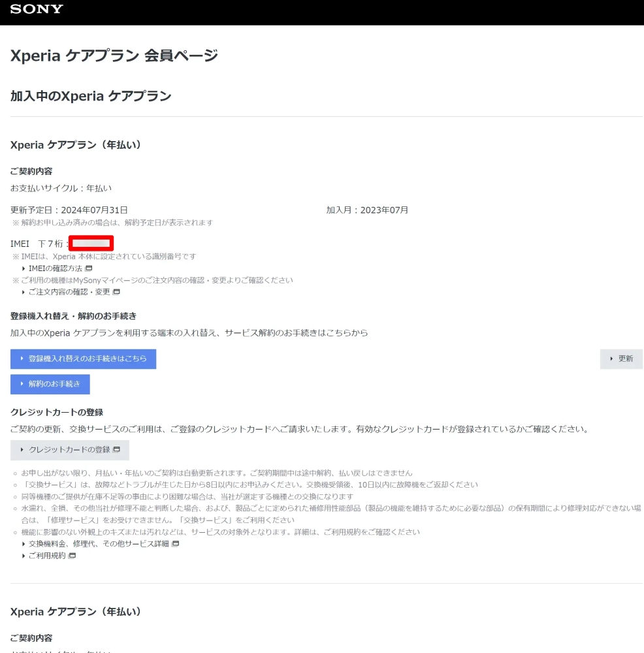644x653 pixels.
Task: Click the second ご契約内容 subheading near the bottom
Action: (31, 638)
